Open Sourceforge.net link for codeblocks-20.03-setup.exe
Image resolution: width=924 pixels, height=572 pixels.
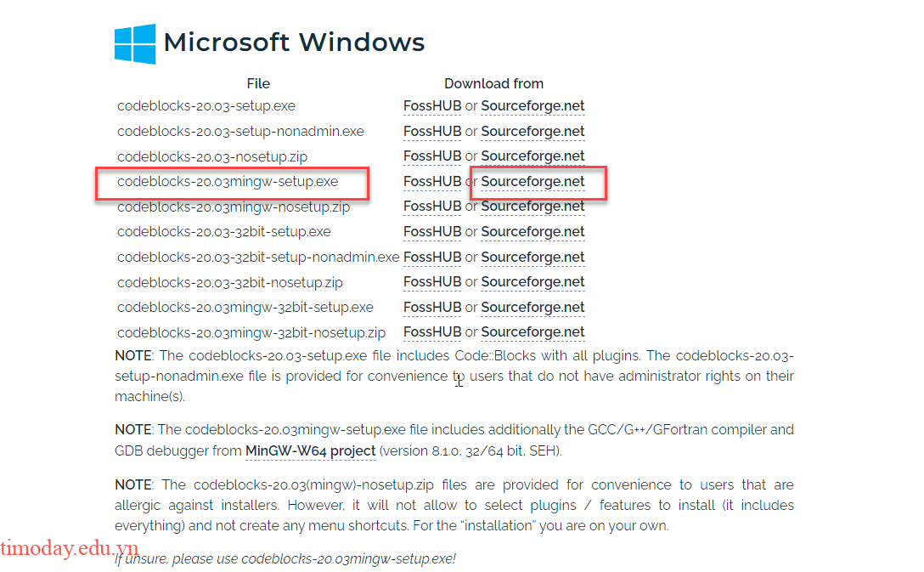click(532, 106)
